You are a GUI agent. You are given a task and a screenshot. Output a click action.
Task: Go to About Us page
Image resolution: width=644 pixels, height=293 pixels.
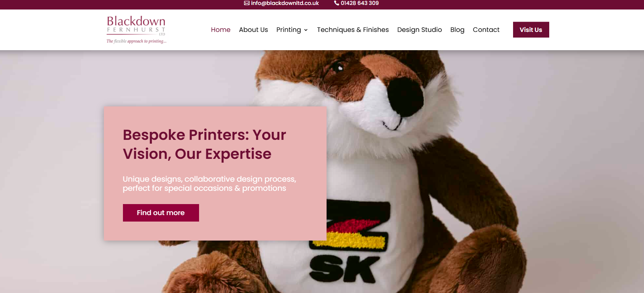253,30
